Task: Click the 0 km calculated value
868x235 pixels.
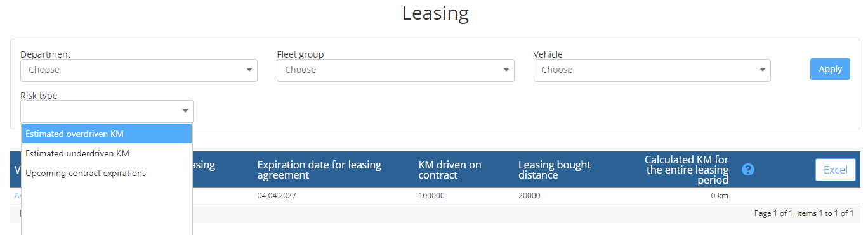Action: coord(720,196)
